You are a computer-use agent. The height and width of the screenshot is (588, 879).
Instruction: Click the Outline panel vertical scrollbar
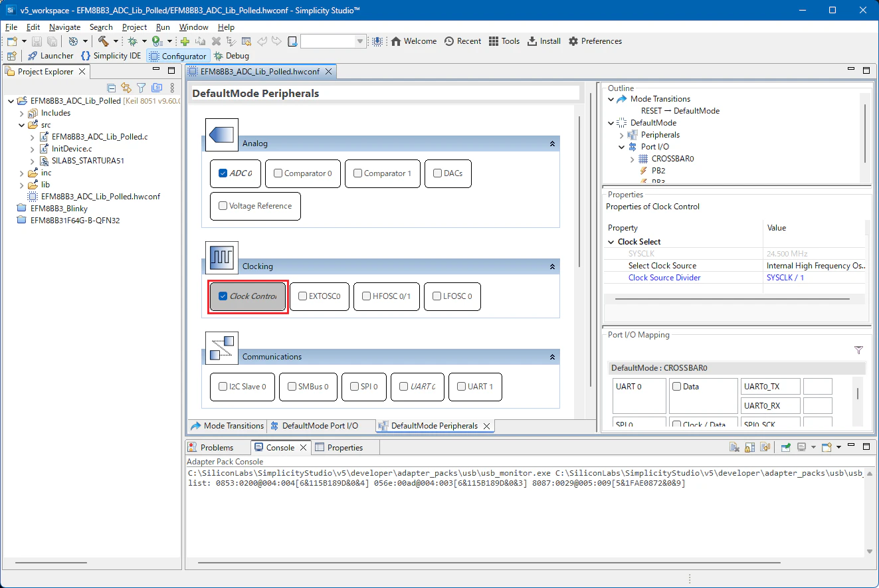865,133
